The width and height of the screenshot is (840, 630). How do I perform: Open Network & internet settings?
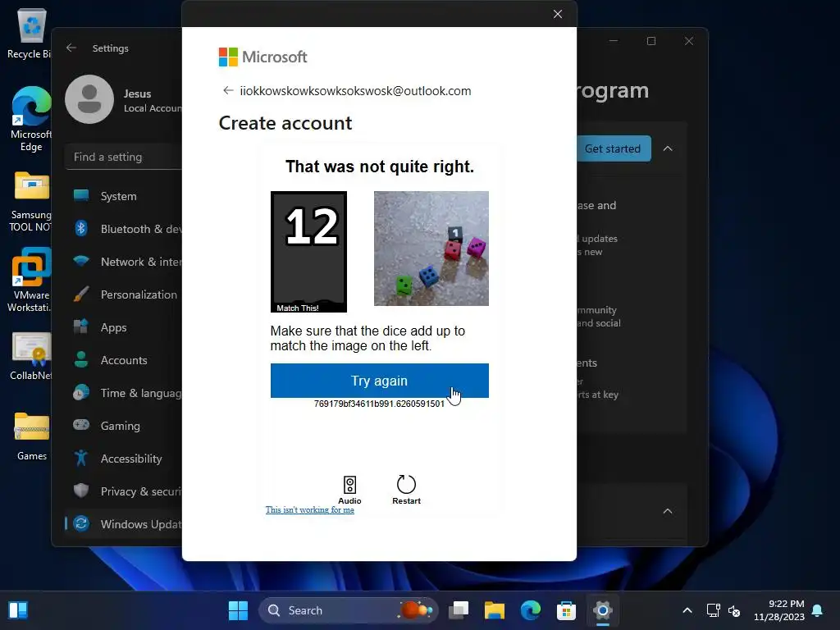(125, 262)
